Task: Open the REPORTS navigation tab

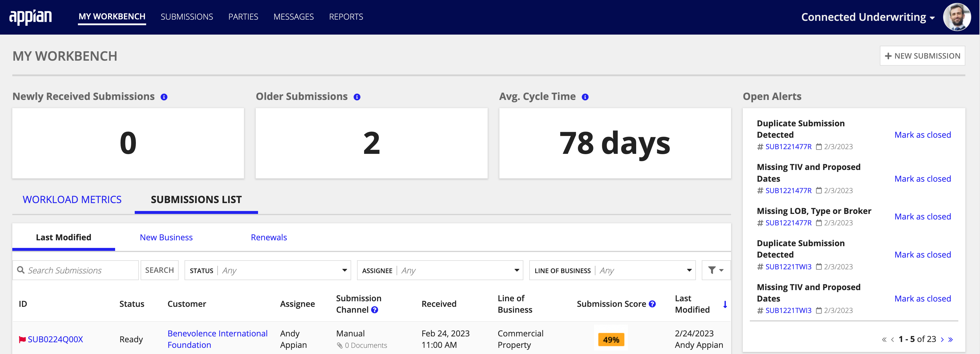Action: click(x=346, y=17)
